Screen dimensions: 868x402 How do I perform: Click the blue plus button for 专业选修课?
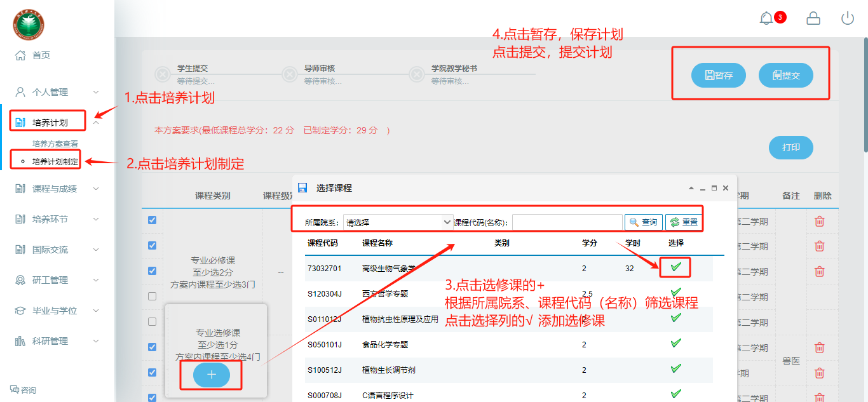[x=212, y=375]
